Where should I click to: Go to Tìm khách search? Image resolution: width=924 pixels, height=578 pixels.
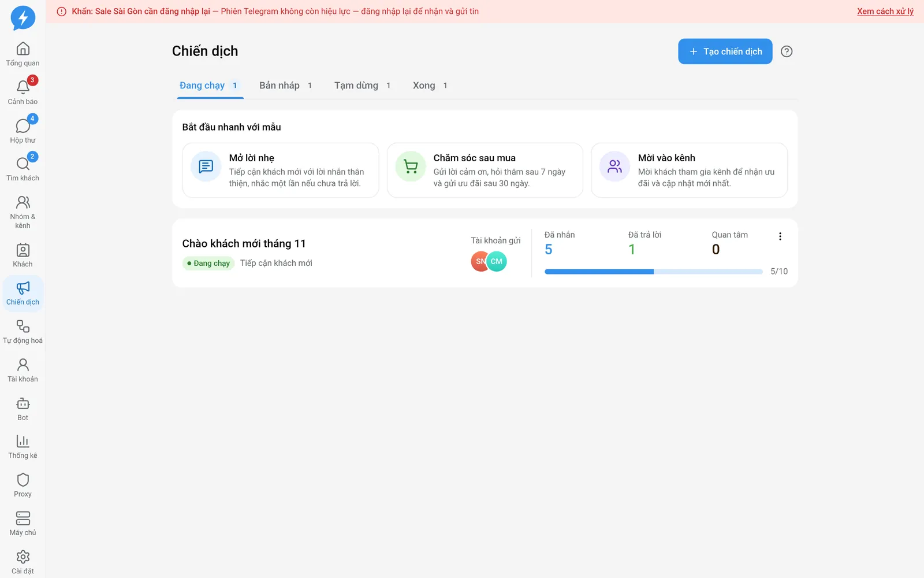[23, 169]
